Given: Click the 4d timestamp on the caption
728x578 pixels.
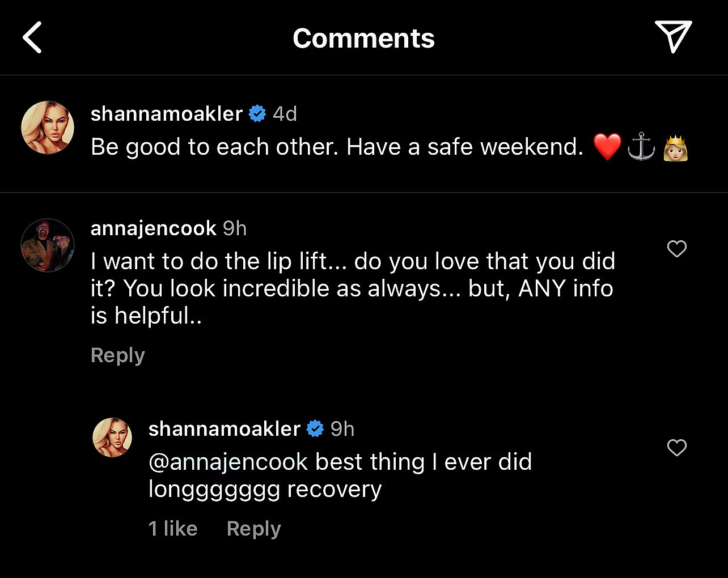Looking at the screenshot, I should (x=284, y=113).
